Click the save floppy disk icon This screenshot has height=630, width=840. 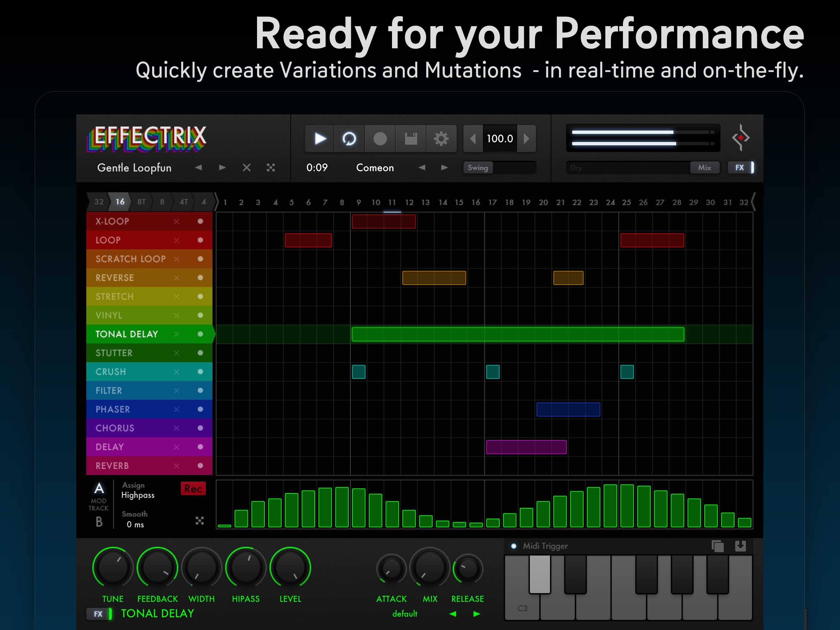pos(410,139)
